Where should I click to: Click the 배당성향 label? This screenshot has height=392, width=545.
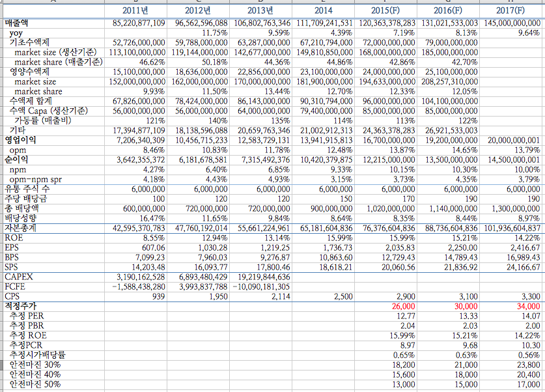point(20,218)
